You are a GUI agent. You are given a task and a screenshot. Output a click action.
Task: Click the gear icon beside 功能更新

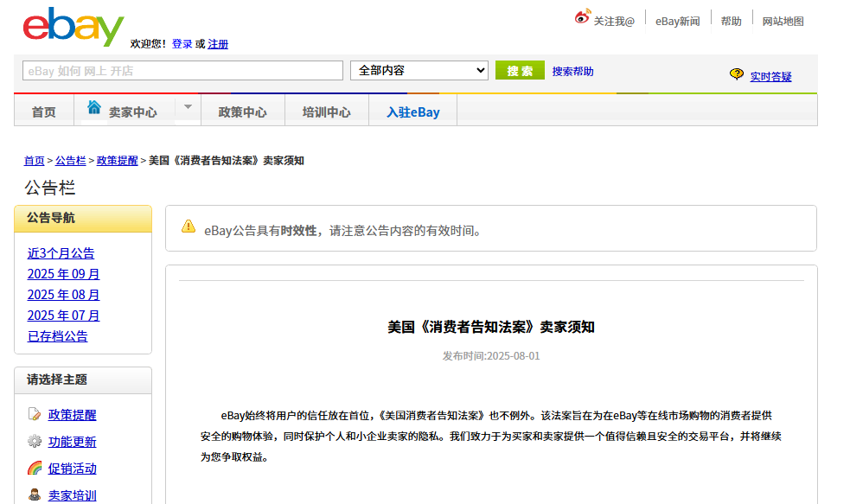coord(34,441)
